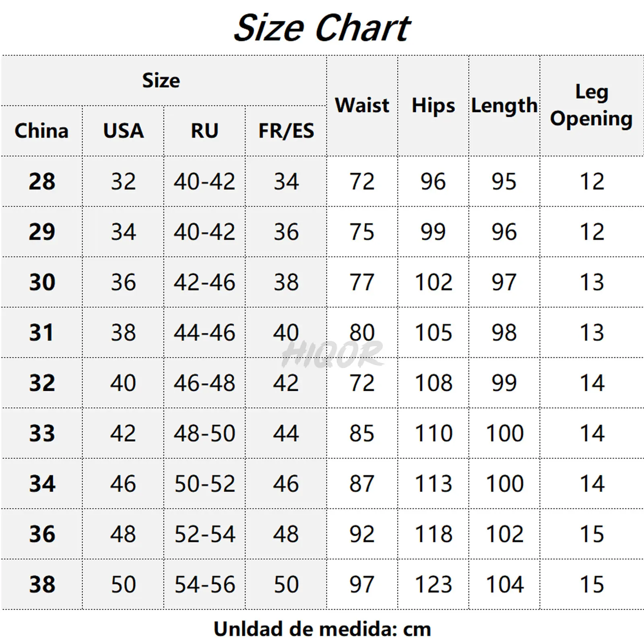Screen dimensions: 644x644
Task: Select the Waist column header
Action: [x=362, y=105]
